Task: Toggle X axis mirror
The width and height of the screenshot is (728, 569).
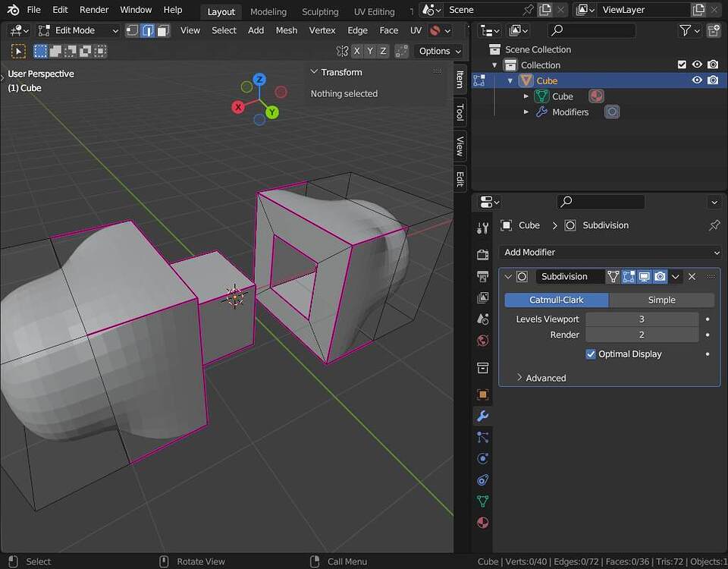Action: pyautogui.click(x=356, y=51)
